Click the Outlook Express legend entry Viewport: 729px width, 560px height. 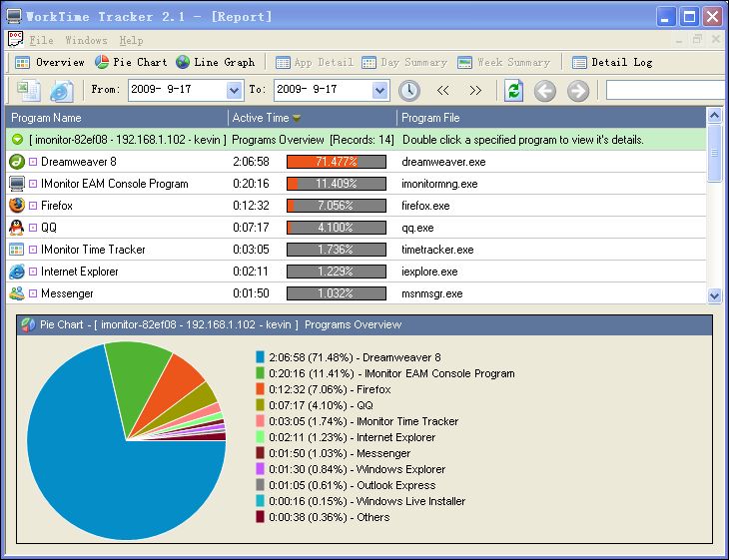pos(346,485)
